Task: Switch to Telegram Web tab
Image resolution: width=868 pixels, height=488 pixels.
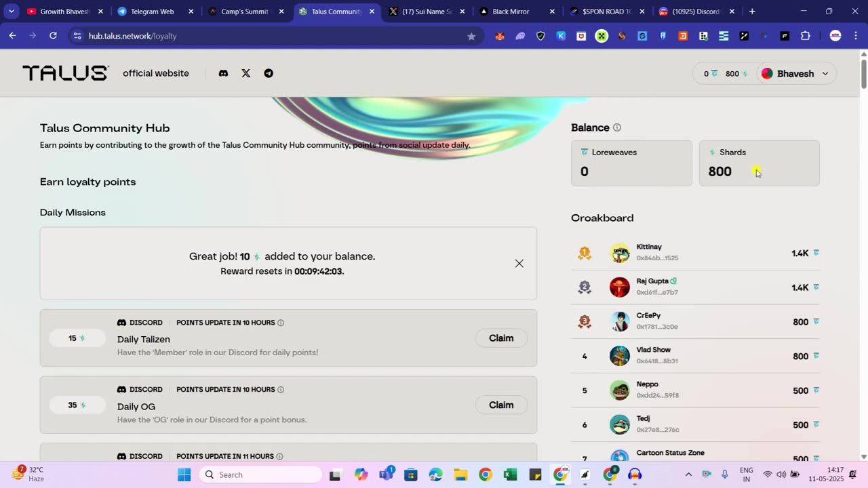Action: (x=155, y=12)
